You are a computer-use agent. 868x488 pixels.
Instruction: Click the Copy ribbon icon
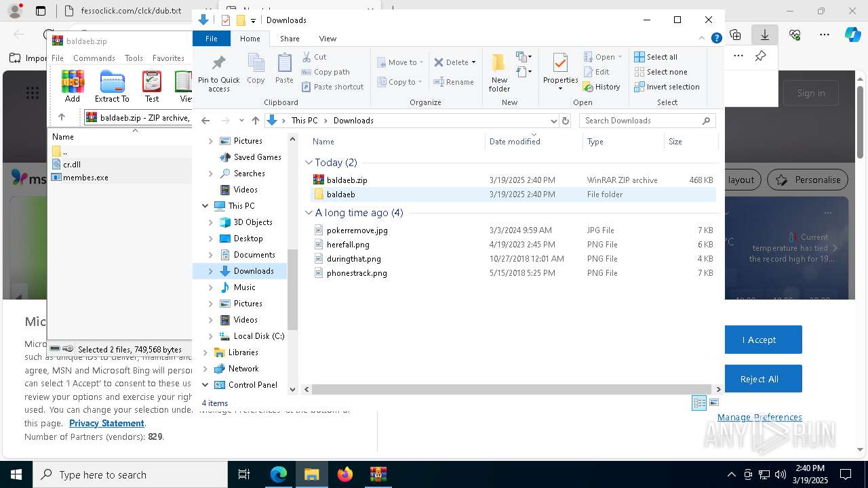tap(256, 69)
